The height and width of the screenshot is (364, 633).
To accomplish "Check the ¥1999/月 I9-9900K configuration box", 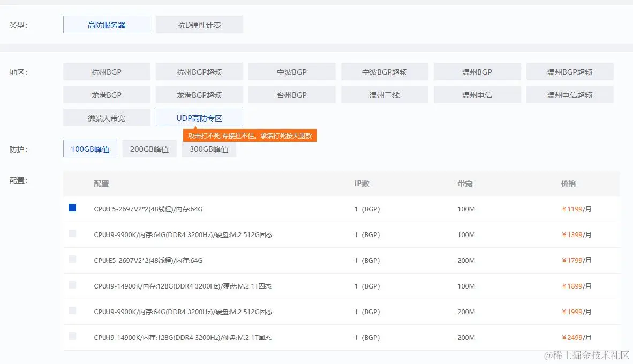I will coord(72,310).
